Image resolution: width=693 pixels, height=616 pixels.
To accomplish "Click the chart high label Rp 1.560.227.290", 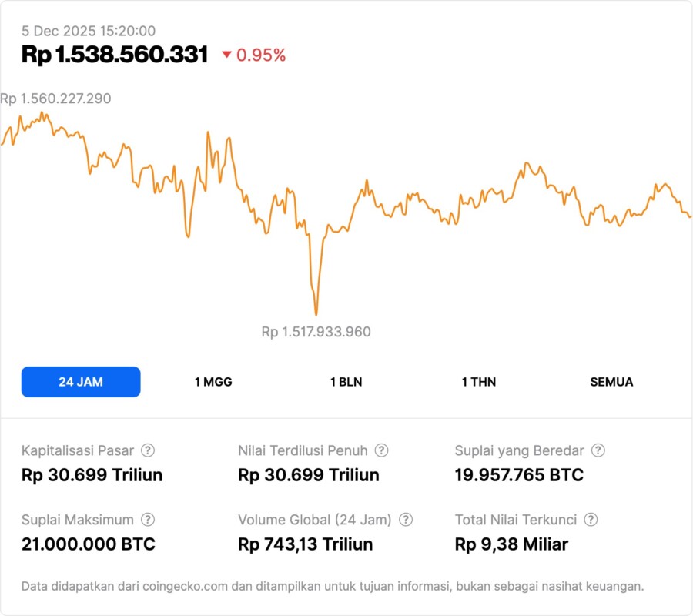I will coord(55,99).
